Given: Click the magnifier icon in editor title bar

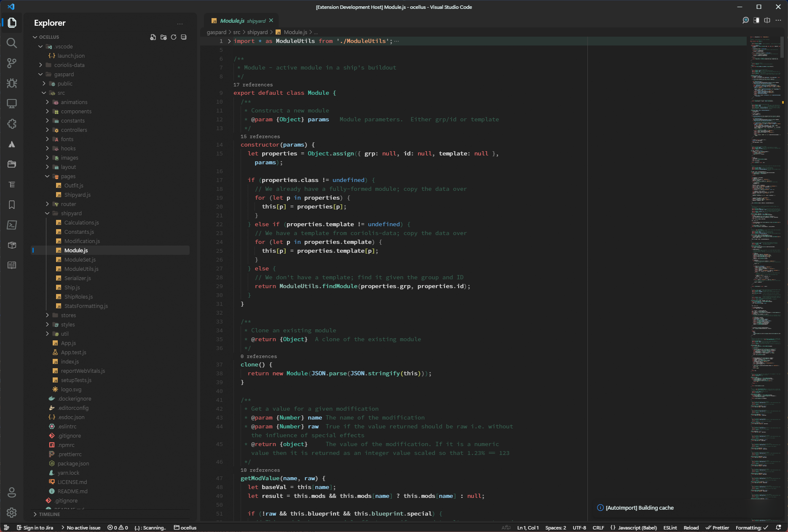Looking at the screenshot, I should pyautogui.click(x=745, y=20).
